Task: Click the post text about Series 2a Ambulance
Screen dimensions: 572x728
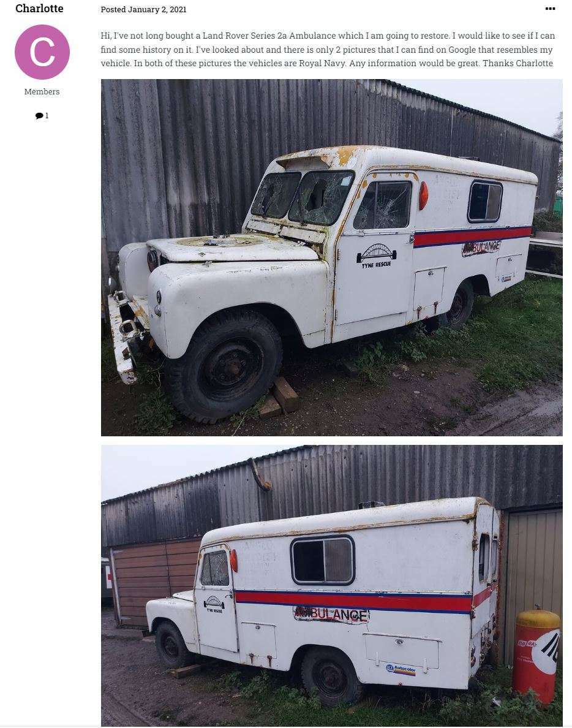Action: pos(328,49)
